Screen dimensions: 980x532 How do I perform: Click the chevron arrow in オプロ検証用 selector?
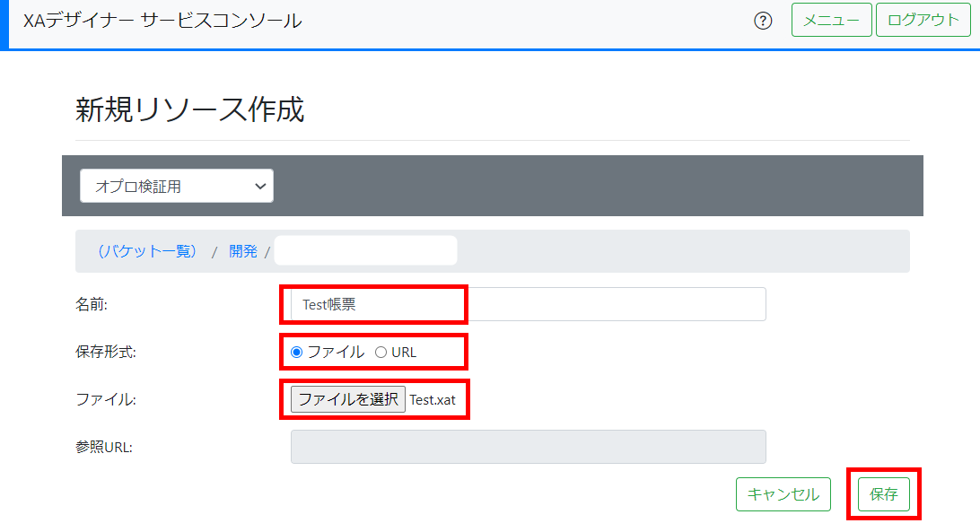click(x=260, y=187)
